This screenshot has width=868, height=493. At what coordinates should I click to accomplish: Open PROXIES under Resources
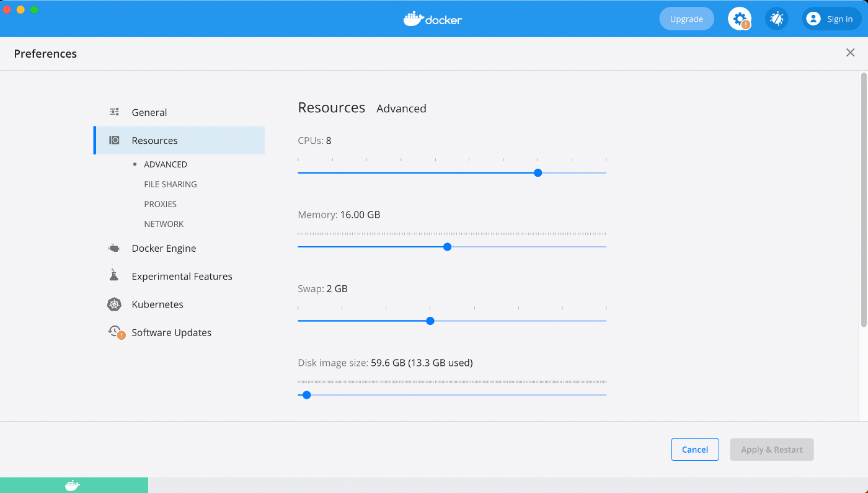pyautogui.click(x=161, y=204)
